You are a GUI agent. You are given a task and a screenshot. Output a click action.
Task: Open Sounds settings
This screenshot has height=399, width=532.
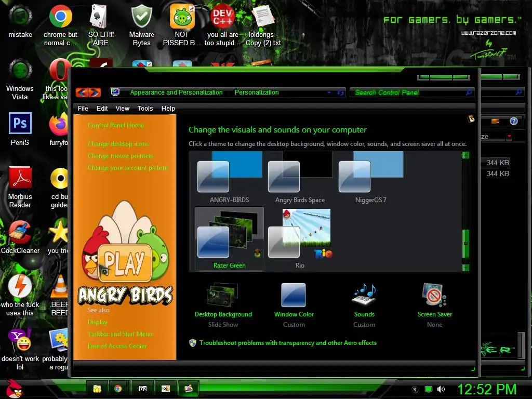(364, 305)
